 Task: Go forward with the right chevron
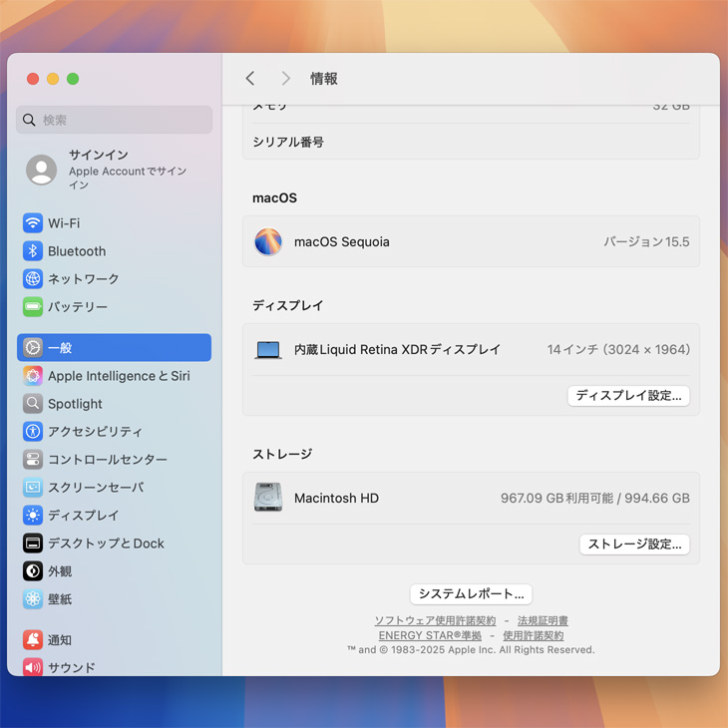coord(285,78)
